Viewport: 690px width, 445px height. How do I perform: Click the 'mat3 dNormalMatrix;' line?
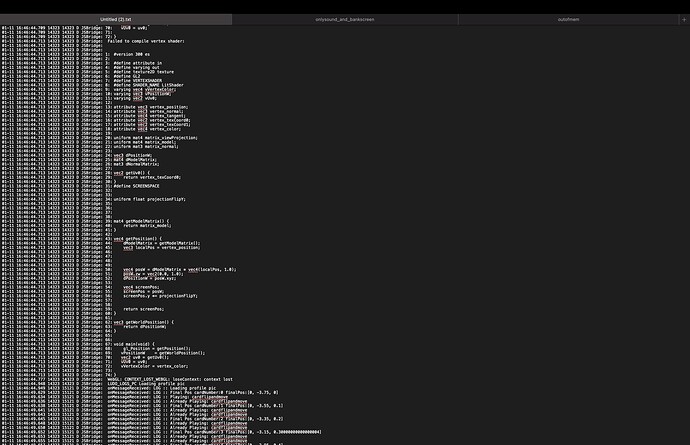click(136, 164)
